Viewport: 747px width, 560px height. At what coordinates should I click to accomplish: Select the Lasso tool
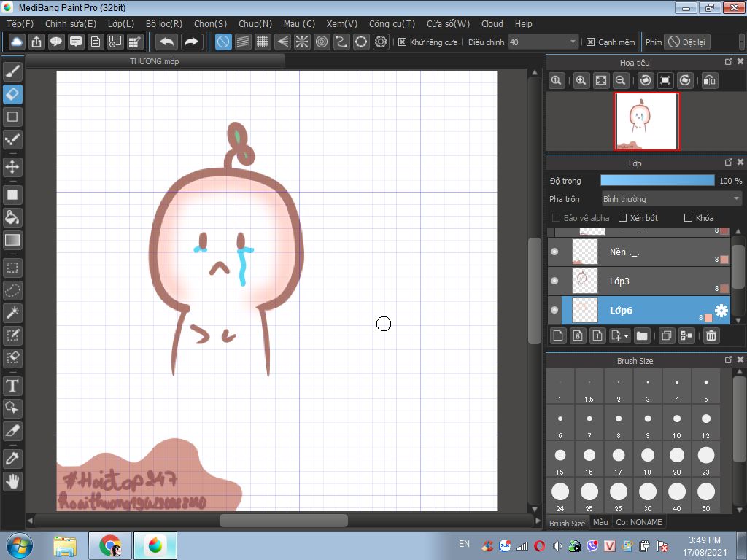(12, 290)
